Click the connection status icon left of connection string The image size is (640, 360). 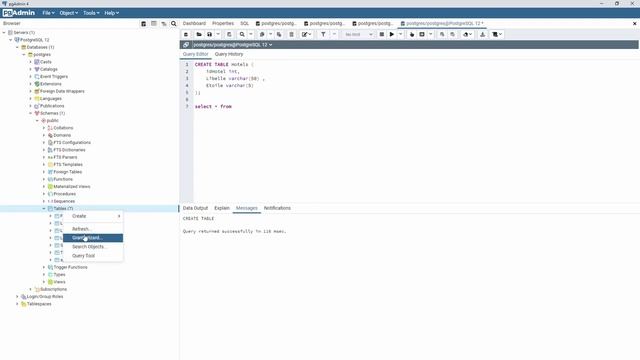click(186, 45)
